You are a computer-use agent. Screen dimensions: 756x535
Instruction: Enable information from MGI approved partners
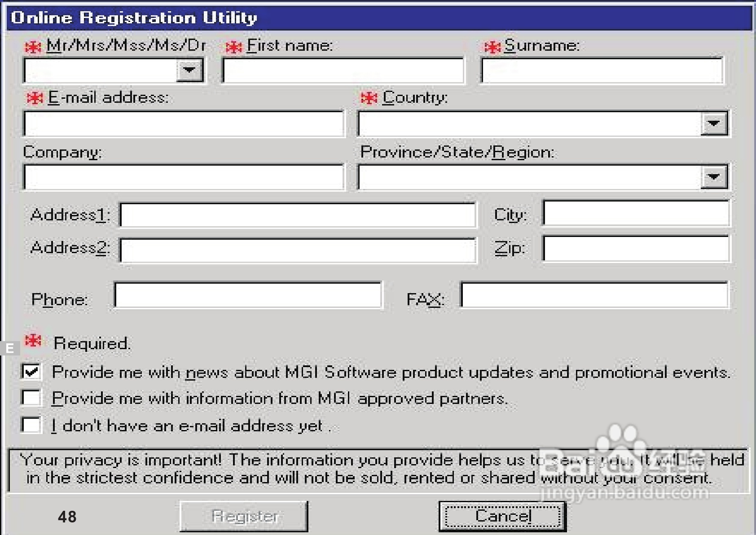(x=31, y=398)
